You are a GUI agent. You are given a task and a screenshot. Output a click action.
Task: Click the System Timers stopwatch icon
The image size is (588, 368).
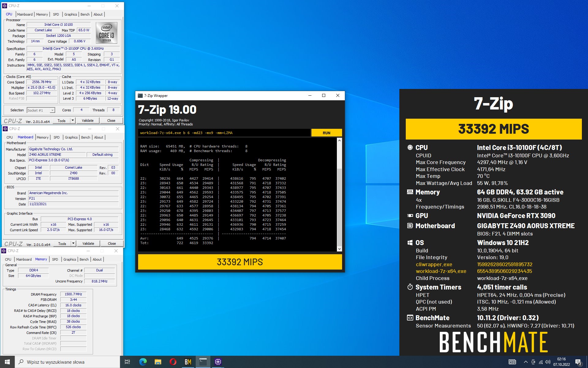pyautogui.click(x=410, y=287)
